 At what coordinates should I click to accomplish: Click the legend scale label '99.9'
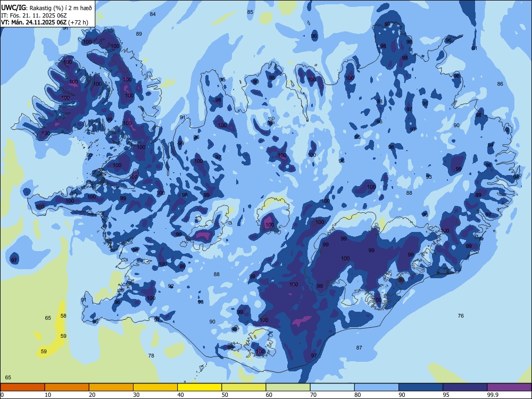493,395
